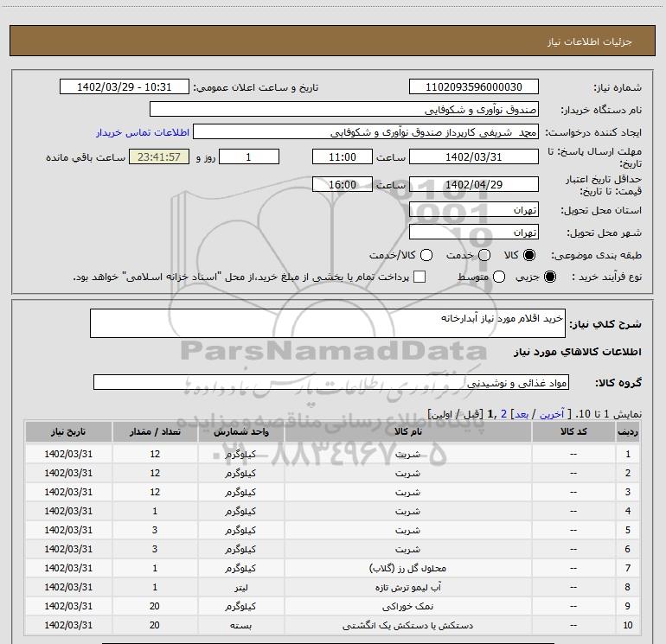
Task: Go to the بعد page link
Action: coord(522,414)
